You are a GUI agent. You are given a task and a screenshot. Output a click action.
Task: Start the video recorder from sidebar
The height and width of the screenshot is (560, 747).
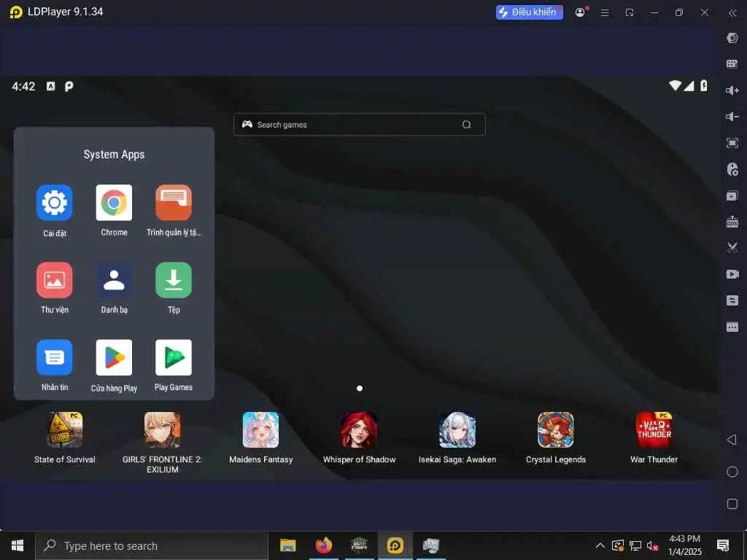732,274
